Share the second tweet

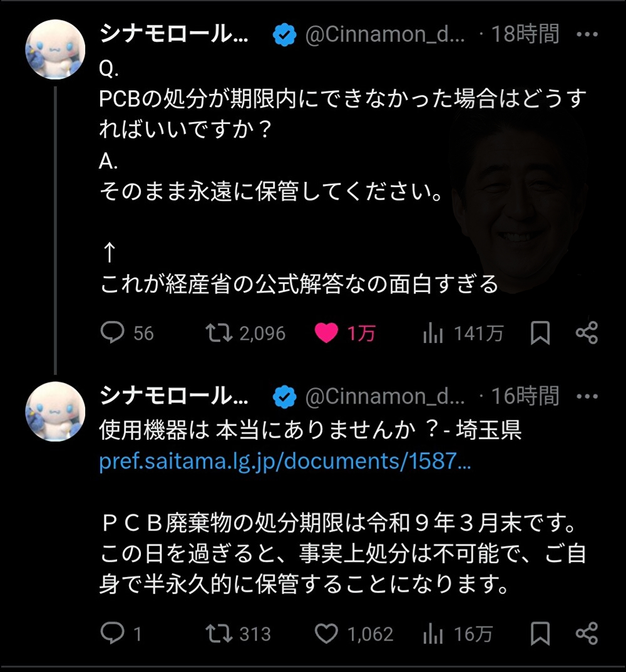pos(587,634)
